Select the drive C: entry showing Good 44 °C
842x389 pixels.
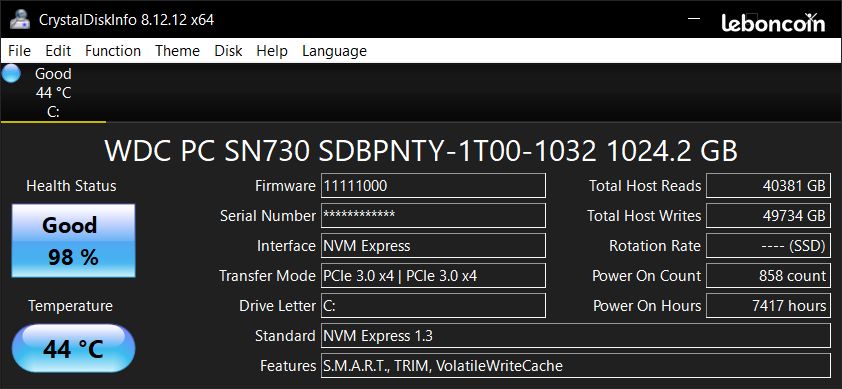[x=53, y=92]
